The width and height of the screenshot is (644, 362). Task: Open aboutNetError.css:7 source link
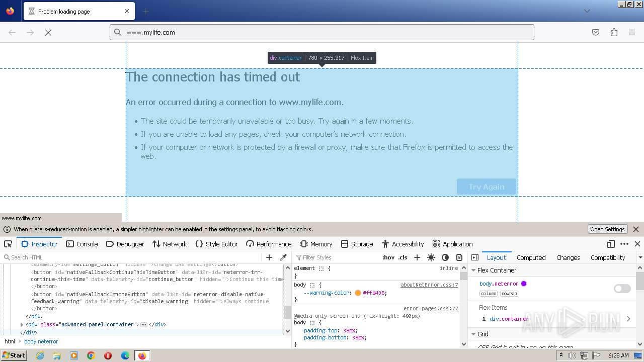pyautogui.click(x=429, y=285)
